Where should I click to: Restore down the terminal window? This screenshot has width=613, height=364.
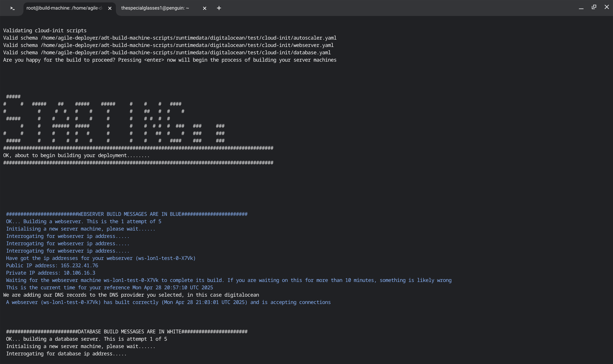click(x=594, y=7)
